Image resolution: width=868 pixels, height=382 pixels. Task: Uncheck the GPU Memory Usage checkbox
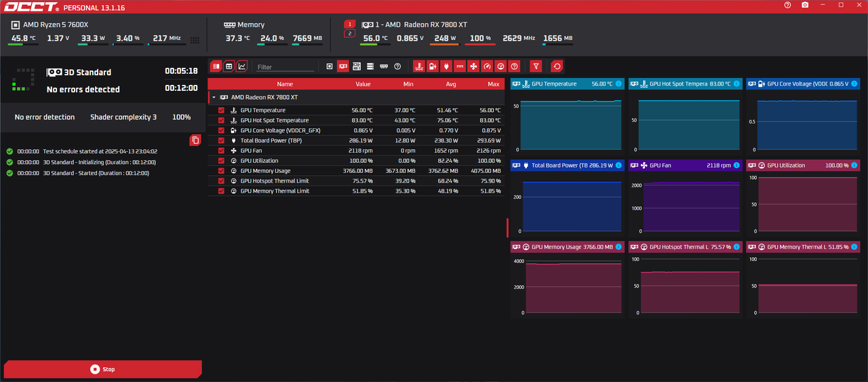(221, 171)
